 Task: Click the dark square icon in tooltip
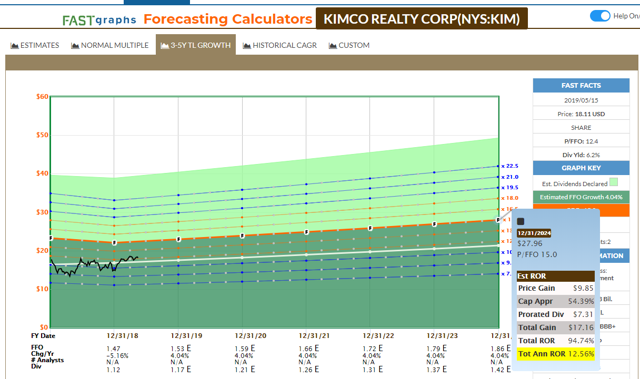point(520,222)
